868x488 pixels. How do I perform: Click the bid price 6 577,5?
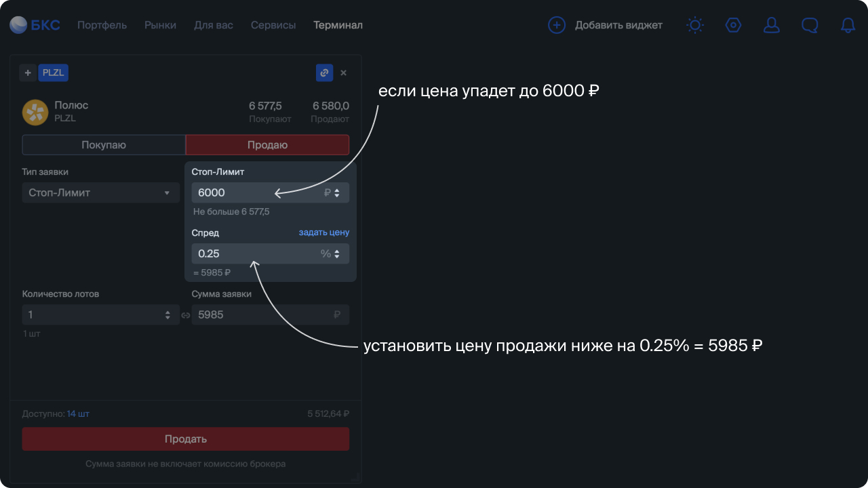coord(265,106)
